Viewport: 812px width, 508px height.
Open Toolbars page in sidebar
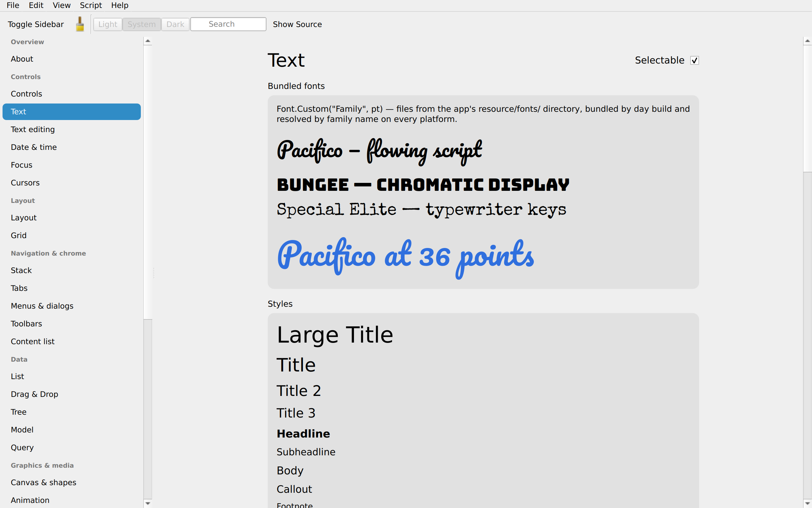[71, 324]
